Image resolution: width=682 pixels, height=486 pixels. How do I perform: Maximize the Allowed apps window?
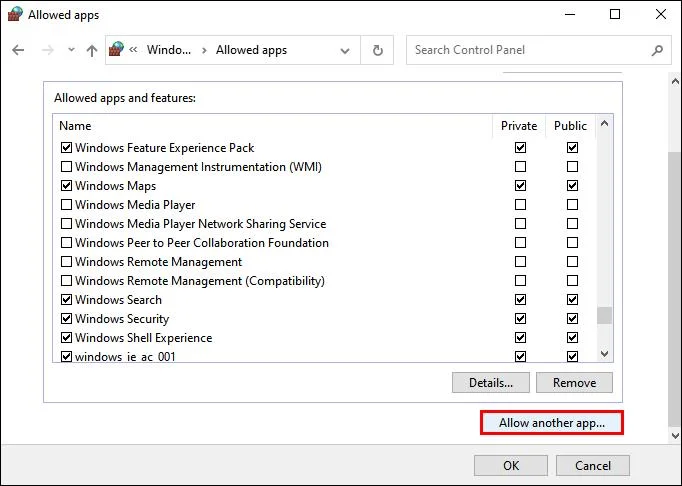[x=615, y=14]
